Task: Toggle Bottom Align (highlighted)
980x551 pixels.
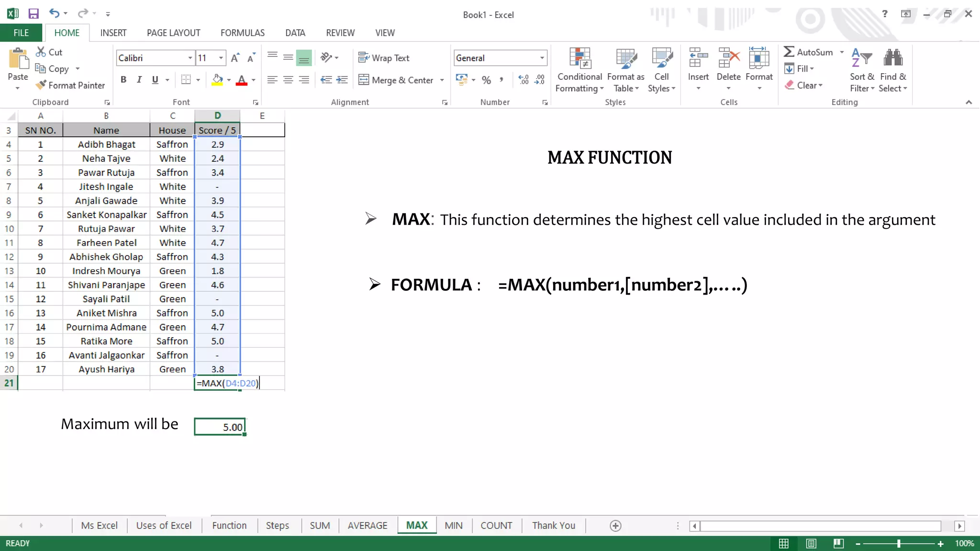Action: (304, 58)
